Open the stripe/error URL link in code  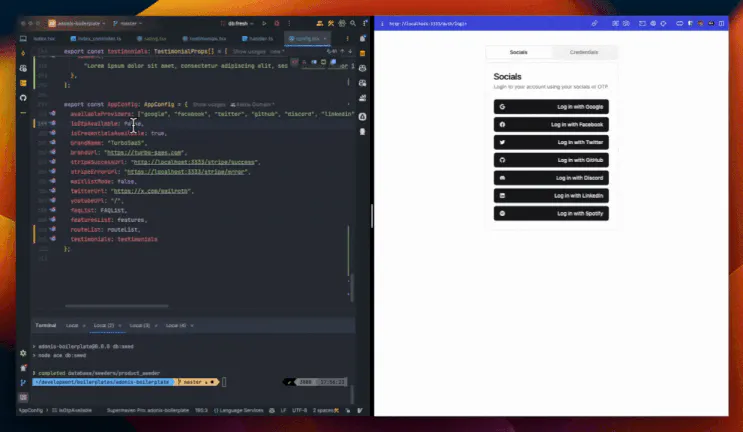click(186, 171)
